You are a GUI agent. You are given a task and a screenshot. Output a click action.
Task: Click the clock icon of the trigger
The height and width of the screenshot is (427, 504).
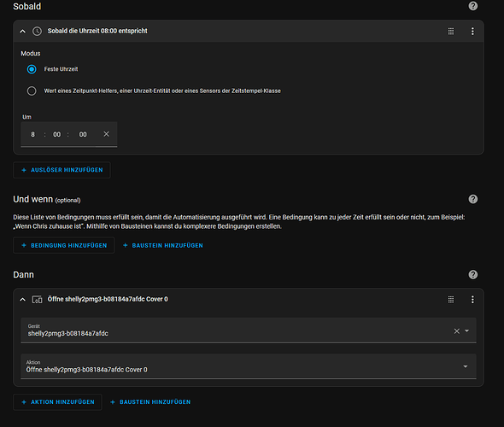[x=37, y=31]
